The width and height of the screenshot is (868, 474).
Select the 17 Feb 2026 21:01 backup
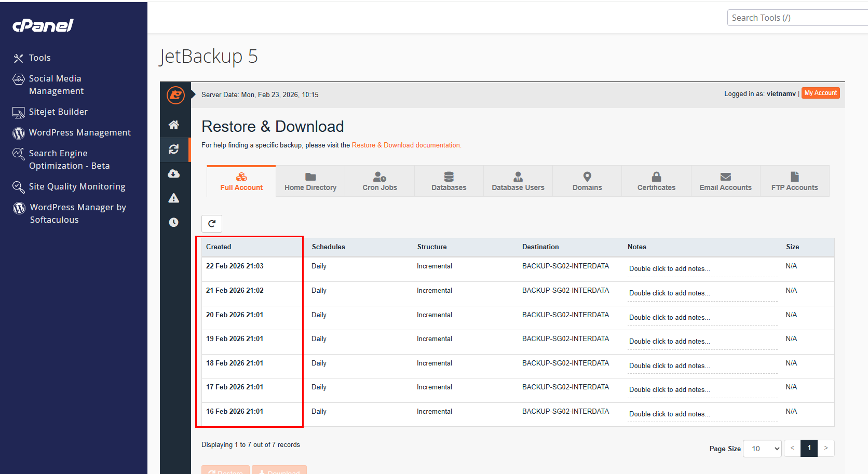point(518,390)
